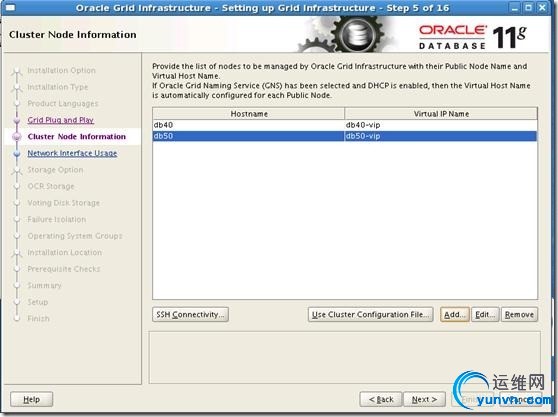Open the Grid Plug and Play step
The image size is (558, 417).
click(x=60, y=120)
